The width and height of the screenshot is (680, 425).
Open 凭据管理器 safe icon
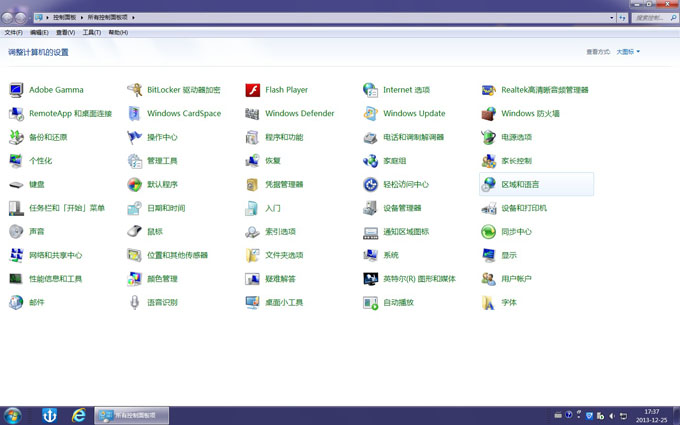click(x=252, y=185)
